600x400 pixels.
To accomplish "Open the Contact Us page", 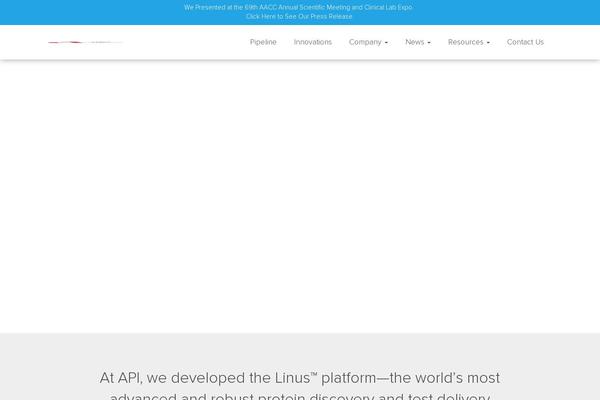I will [525, 42].
